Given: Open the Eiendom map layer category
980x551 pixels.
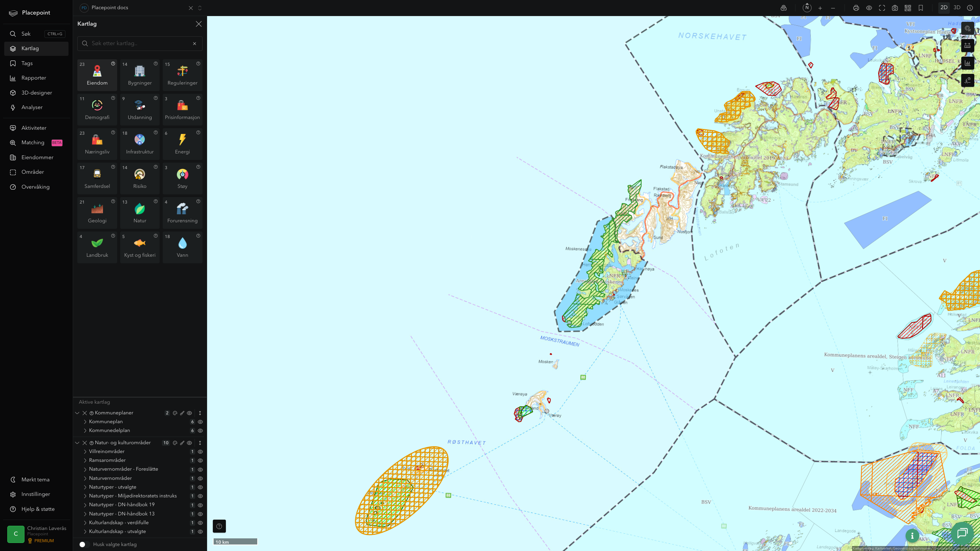Looking at the screenshot, I should (x=97, y=75).
